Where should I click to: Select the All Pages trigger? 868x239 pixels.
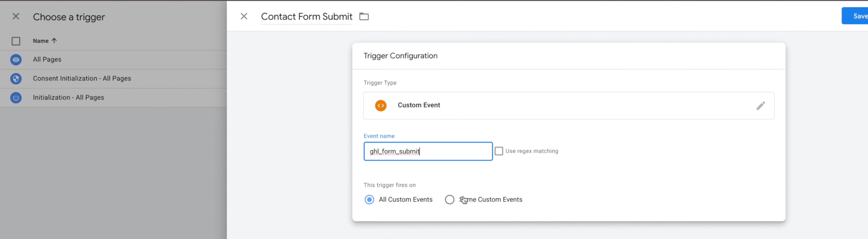click(47, 59)
